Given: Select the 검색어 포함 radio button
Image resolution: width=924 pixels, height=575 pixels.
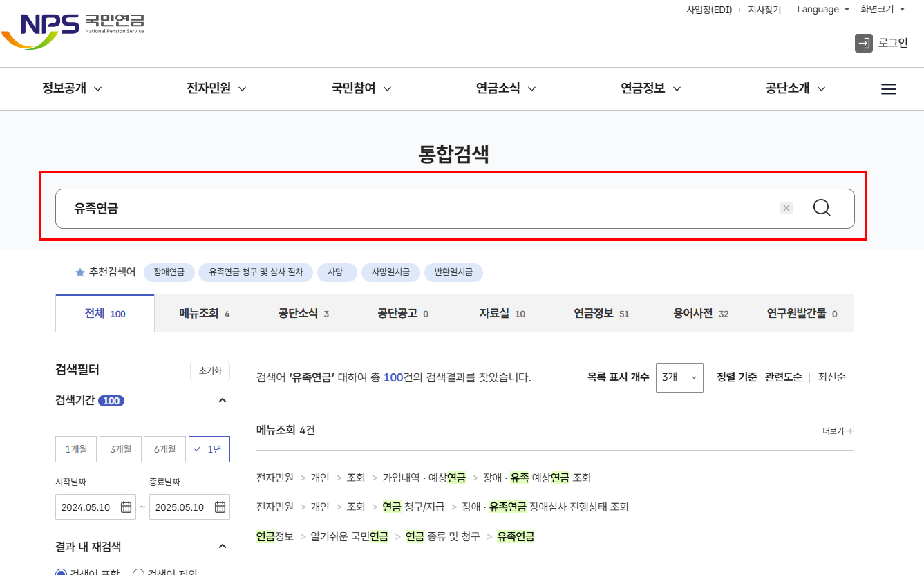Looking at the screenshot, I should (60, 571).
